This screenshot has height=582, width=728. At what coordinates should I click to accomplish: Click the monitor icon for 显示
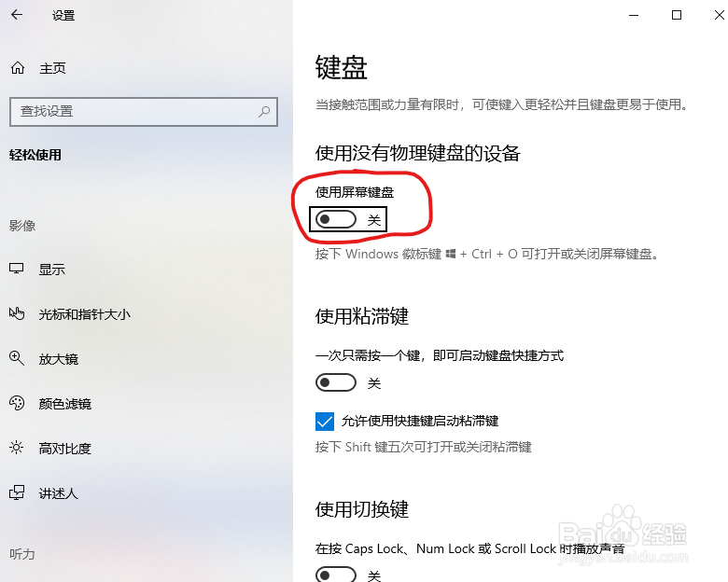click(17, 269)
